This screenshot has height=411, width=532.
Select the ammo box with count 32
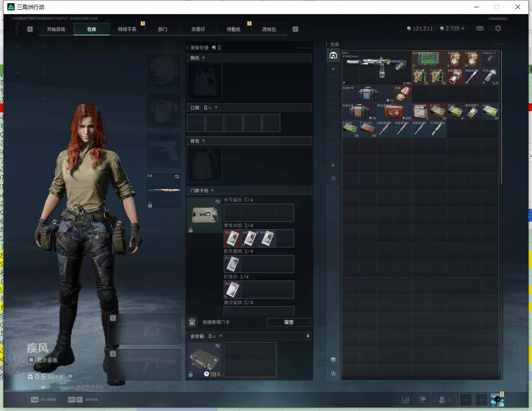[490, 111]
